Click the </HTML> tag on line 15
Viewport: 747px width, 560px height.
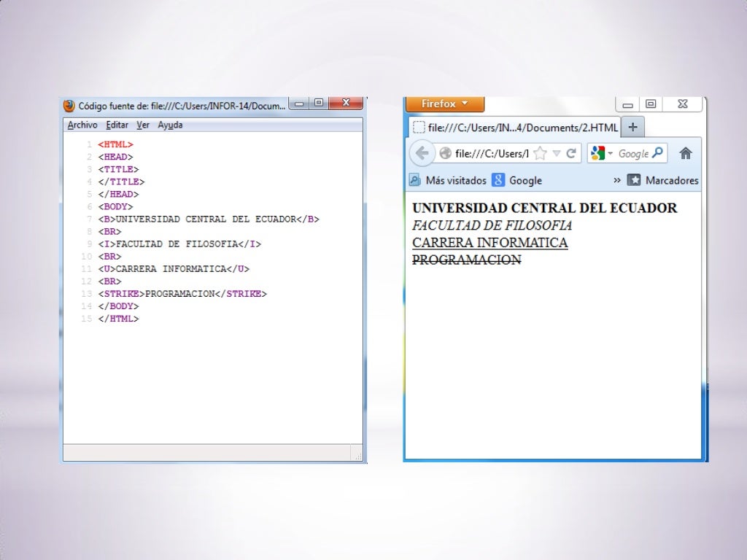pos(119,319)
